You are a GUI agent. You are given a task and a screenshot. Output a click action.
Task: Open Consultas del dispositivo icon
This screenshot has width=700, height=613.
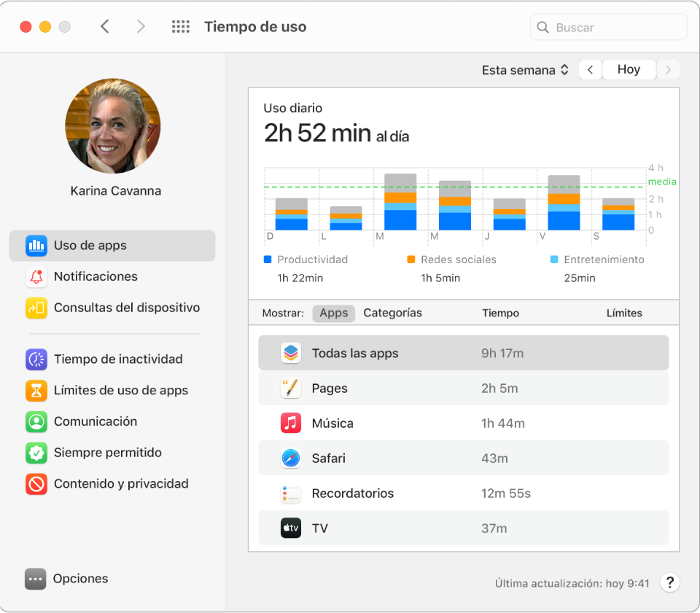coord(36,308)
